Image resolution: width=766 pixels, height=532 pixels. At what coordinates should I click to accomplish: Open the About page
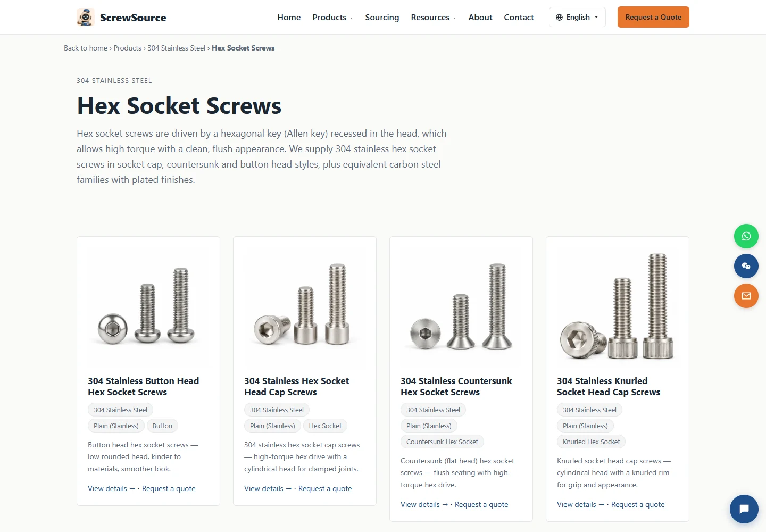(480, 18)
